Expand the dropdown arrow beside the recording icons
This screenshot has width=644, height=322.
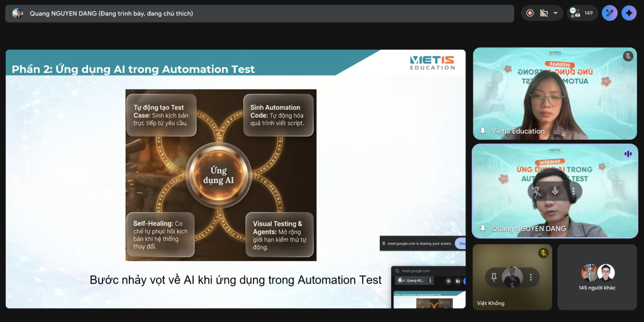[555, 13]
